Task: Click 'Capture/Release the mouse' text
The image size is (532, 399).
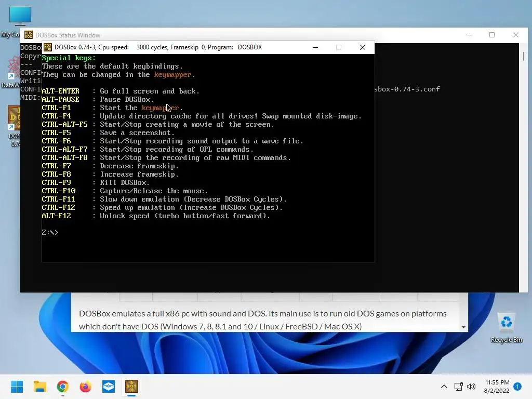Action: [x=154, y=191]
